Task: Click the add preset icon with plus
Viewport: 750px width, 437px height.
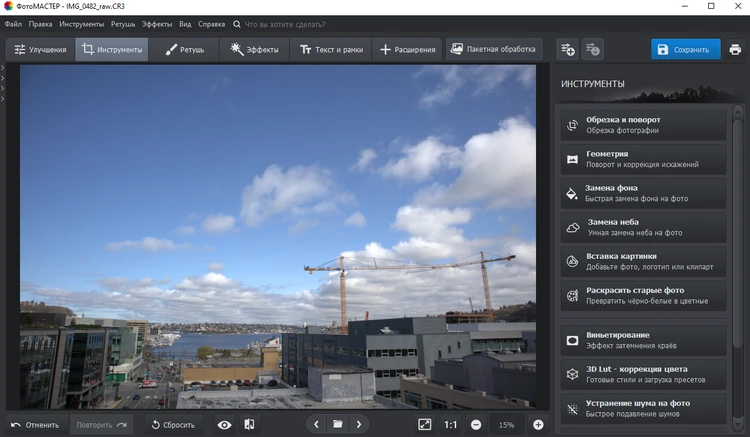Action: (567, 49)
